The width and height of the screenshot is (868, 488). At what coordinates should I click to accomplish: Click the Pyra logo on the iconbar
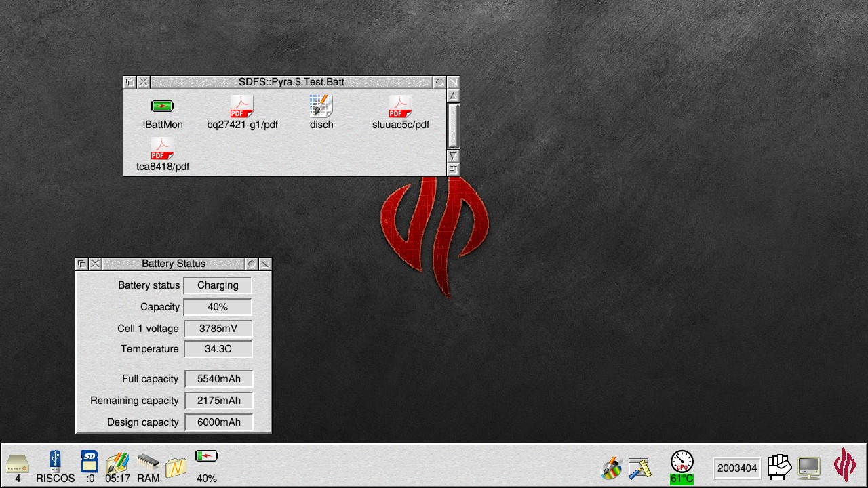(844, 466)
